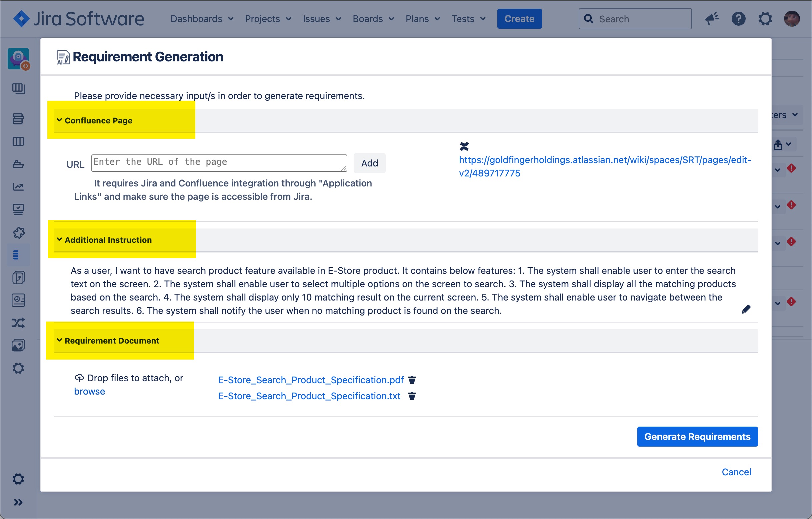Image resolution: width=812 pixels, height=519 pixels.
Task: Expand the left sidebar with double chevron
Action: pos(18,502)
